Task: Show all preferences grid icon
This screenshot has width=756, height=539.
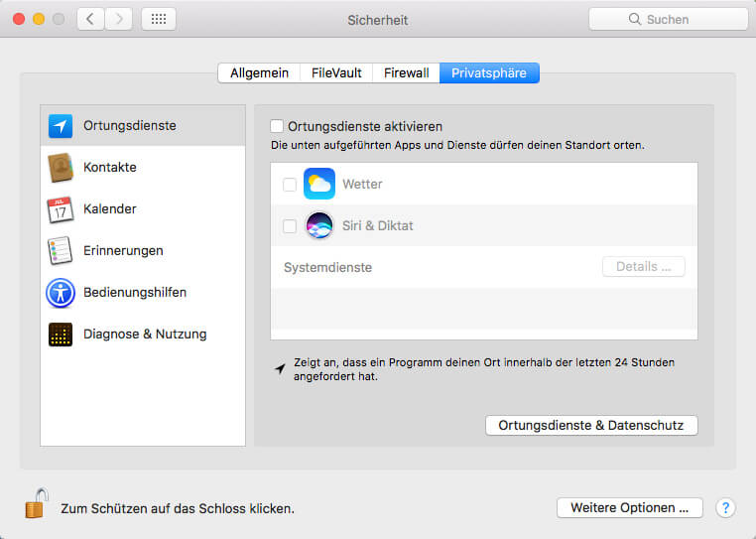Action: point(159,19)
